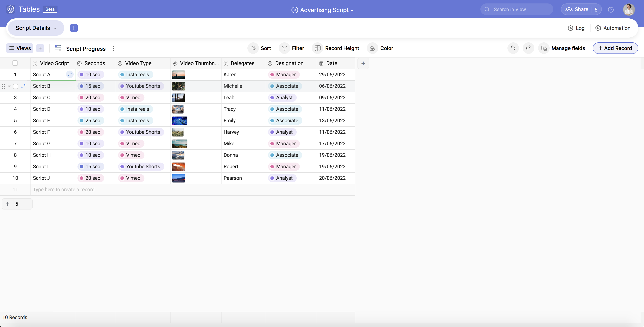Expand Script B record with arrows icon

pyautogui.click(x=24, y=86)
